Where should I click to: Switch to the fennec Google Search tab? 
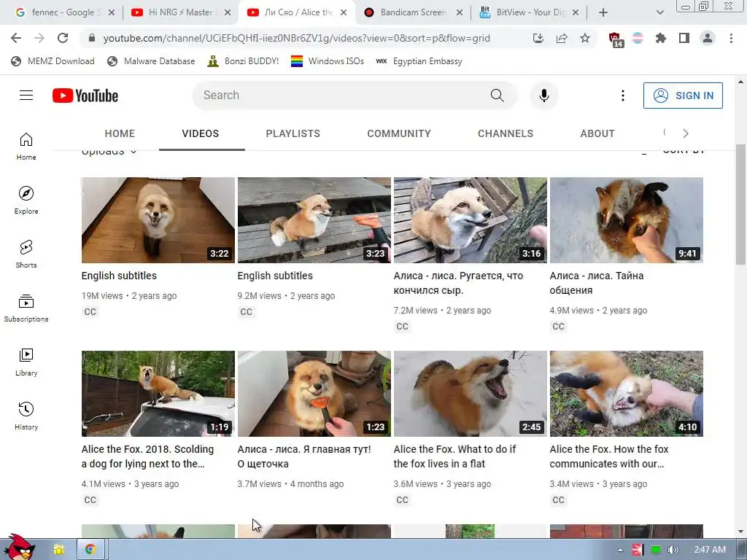(x=64, y=12)
